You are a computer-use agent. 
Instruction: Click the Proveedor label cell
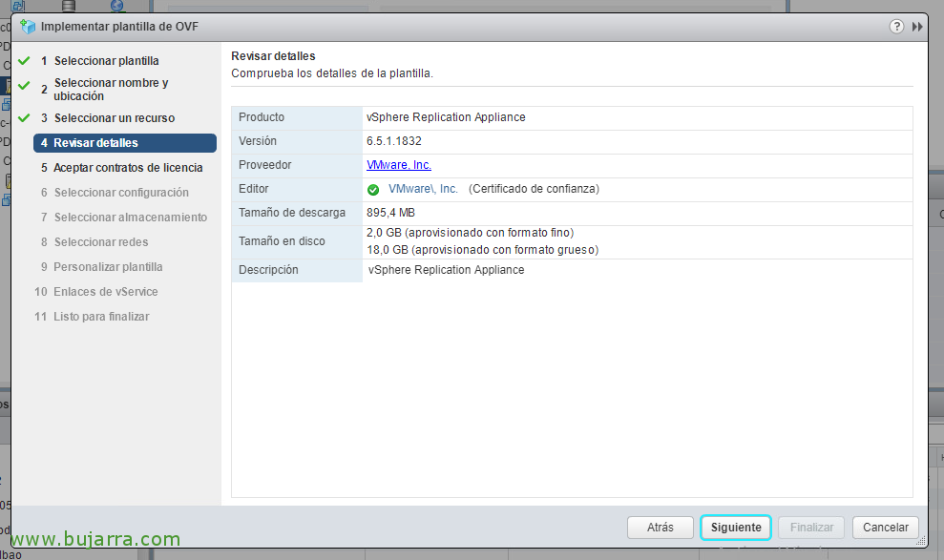pyautogui.click(x=297, y=165)
